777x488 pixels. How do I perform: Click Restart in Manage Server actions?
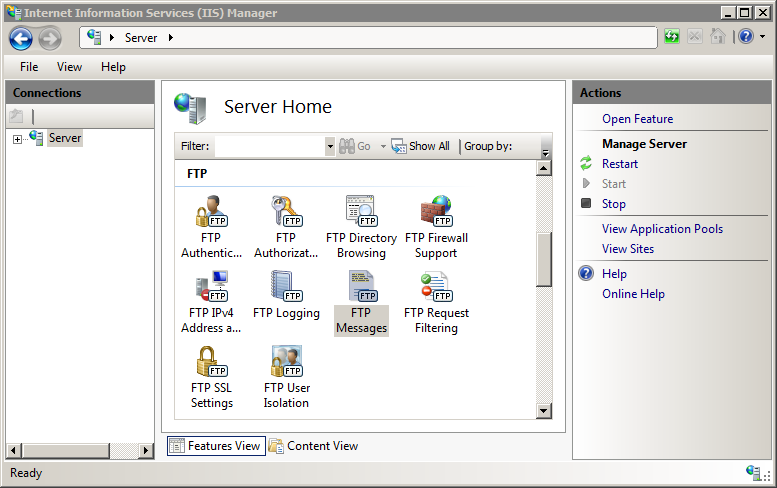[619, 163]
